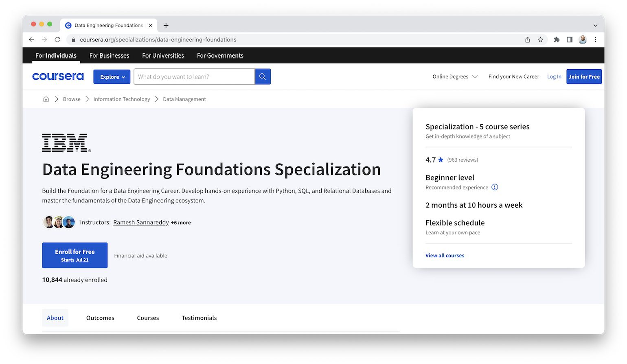This screenshot has height=364, width=627.
Task: Bookmark page with the star icon
Action: pyautogui.click(x=540, y=39)
